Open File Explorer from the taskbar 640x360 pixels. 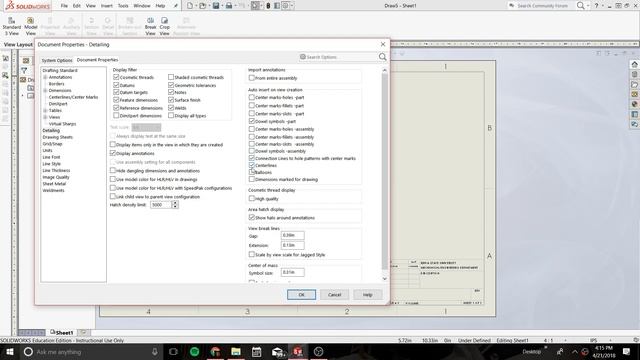point(236,351)
